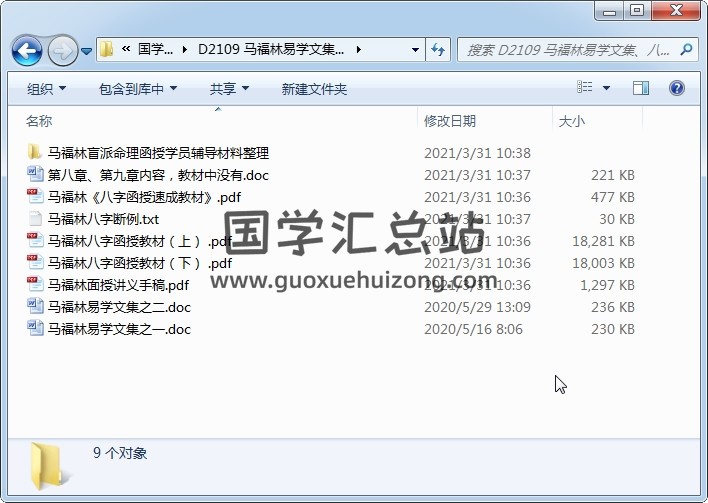This screenshot has width=708, height=503.
Task: Select Word icon of 马福林易学文集之二
Action: 35,306
